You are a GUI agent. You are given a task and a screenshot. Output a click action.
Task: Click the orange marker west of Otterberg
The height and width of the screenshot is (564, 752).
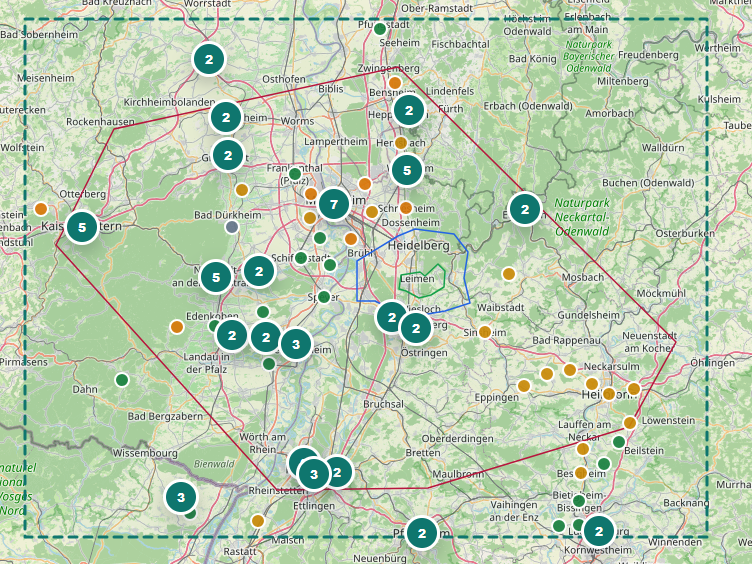pyautogui.click(x=41, y=209)
